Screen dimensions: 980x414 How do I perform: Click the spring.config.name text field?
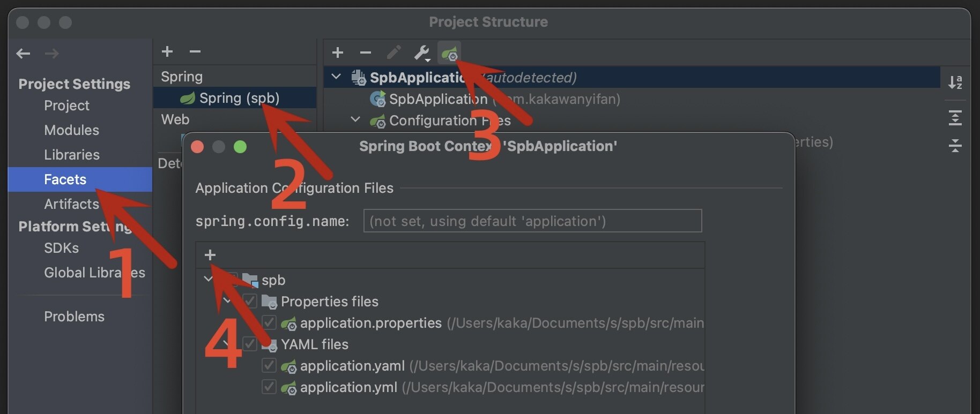[532, 221]
